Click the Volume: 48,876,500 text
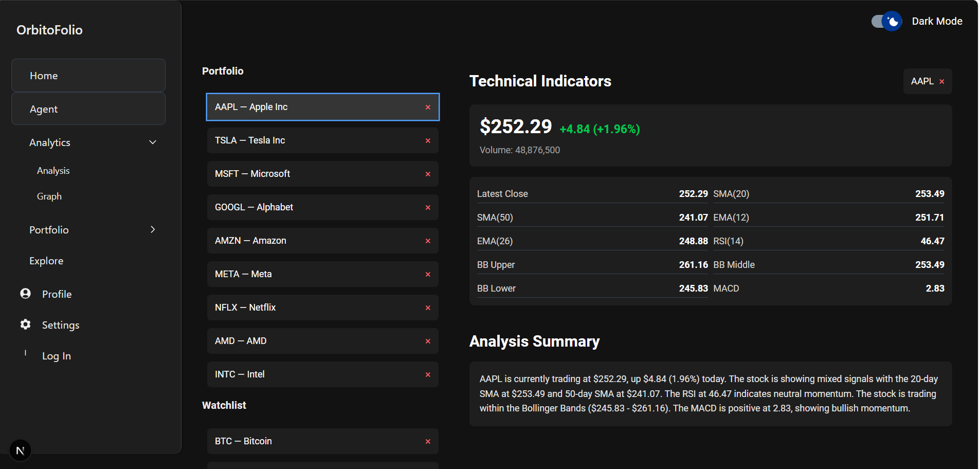The height and width of the screenshot is (469, 980). coord(520,150)
